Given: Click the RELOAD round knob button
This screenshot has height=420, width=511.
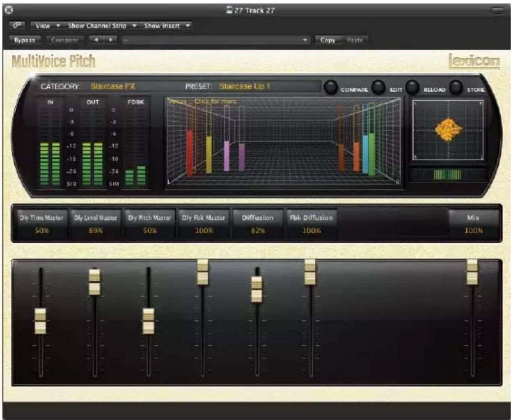Looking at the screenshot, I should 412,87.
